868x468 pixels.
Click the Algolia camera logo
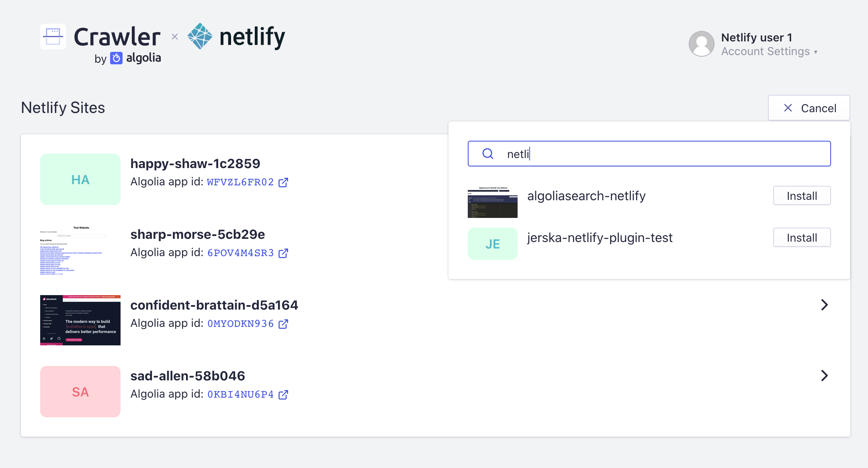116,58
